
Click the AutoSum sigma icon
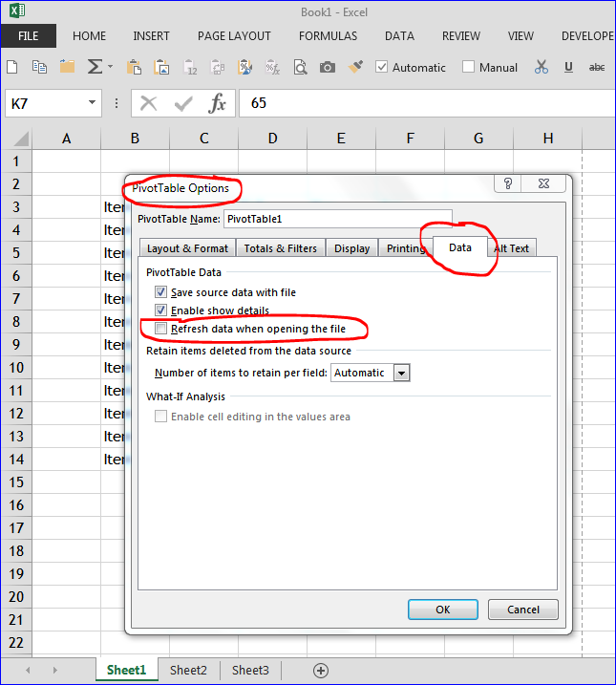[95, 67]
